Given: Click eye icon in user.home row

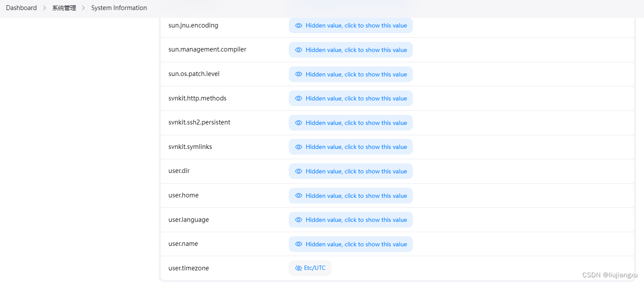Looking at the screenshot, I should tap(299, 196).
